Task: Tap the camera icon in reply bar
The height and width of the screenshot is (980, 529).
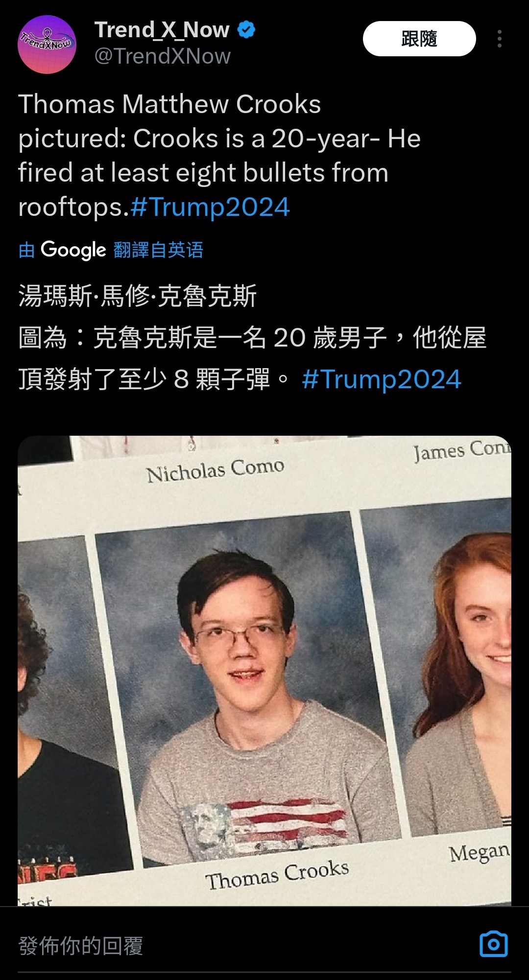Action: tap(493, 944)
